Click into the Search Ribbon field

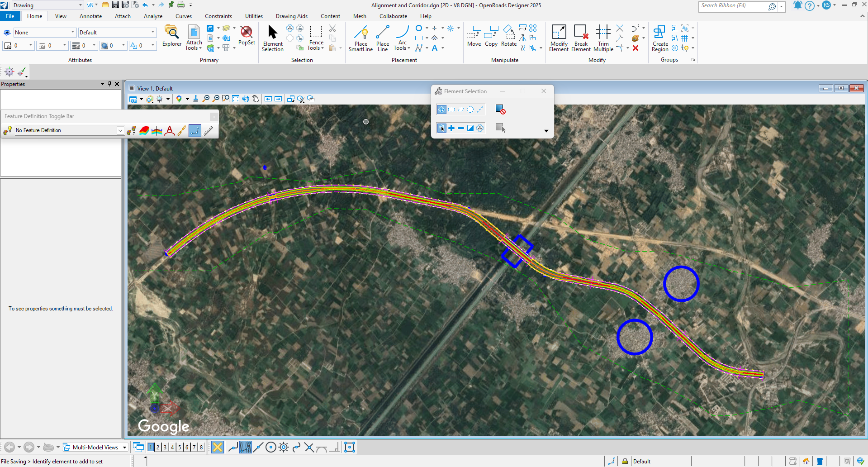point(733,6)
